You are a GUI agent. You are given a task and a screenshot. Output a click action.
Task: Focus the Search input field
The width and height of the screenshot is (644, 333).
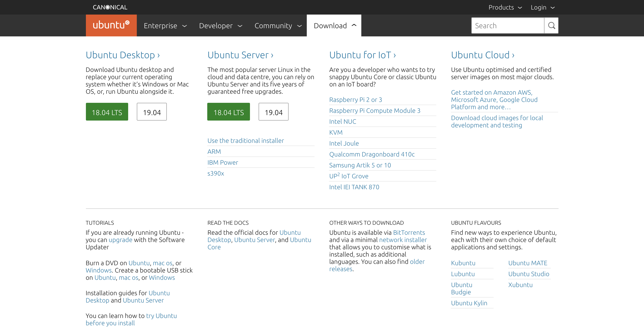pyautogui.click(x=508, y=25)
